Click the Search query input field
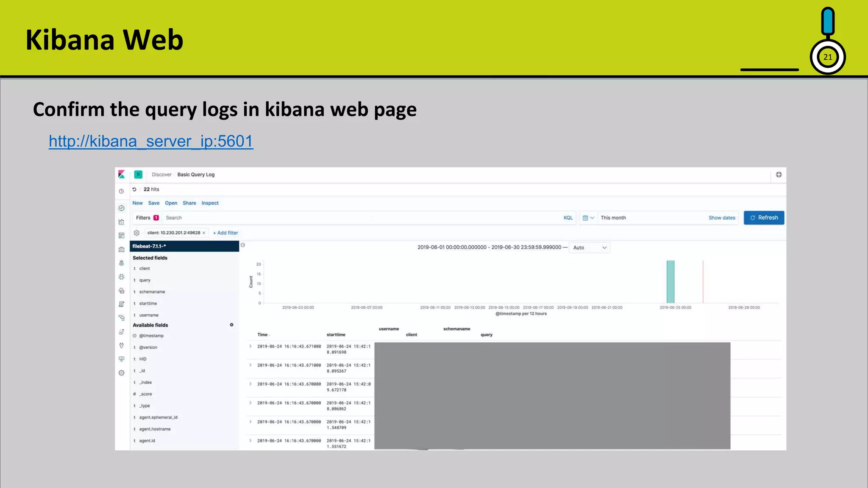 pos(362,218)
